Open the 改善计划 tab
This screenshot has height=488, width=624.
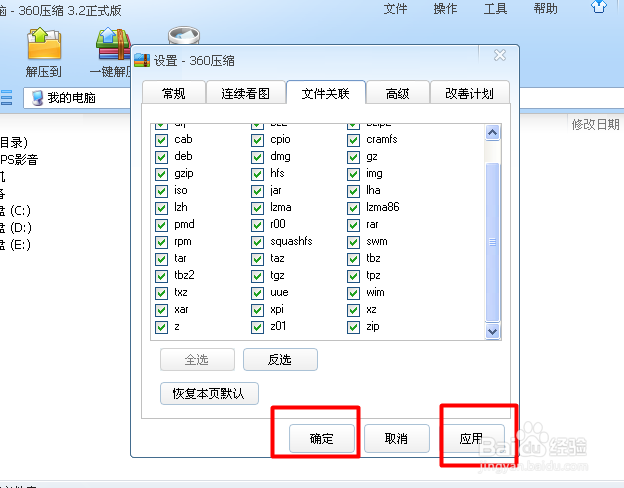pyautogui.click(x=470, y=93)
